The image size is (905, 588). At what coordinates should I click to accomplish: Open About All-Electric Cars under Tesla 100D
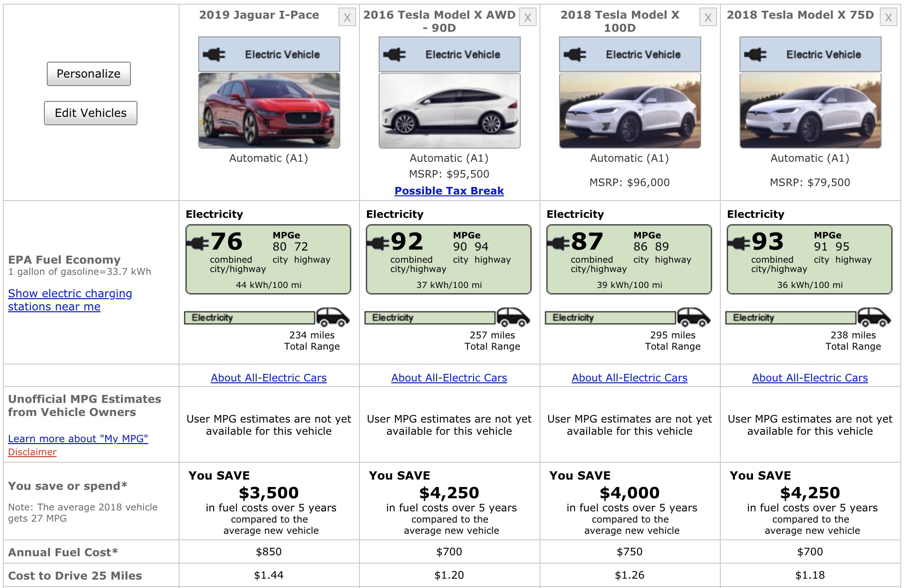click(x=630, y=378)
